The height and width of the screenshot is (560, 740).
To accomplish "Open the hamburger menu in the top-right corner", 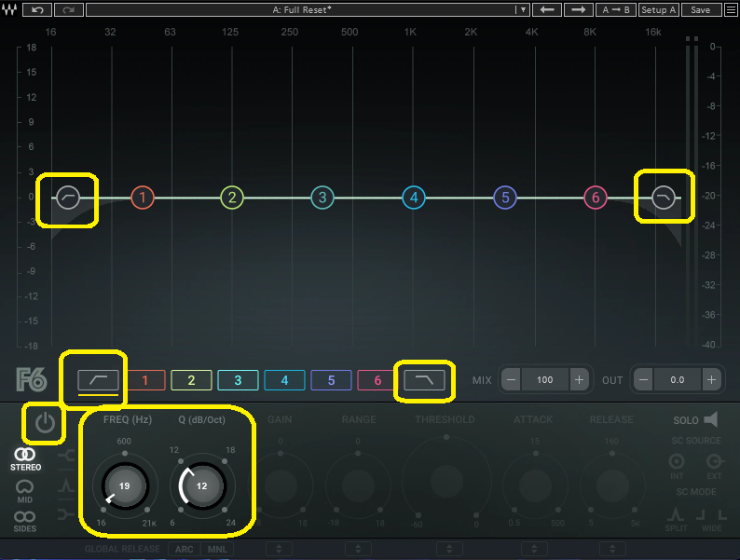I will click(x=728, y=9).
